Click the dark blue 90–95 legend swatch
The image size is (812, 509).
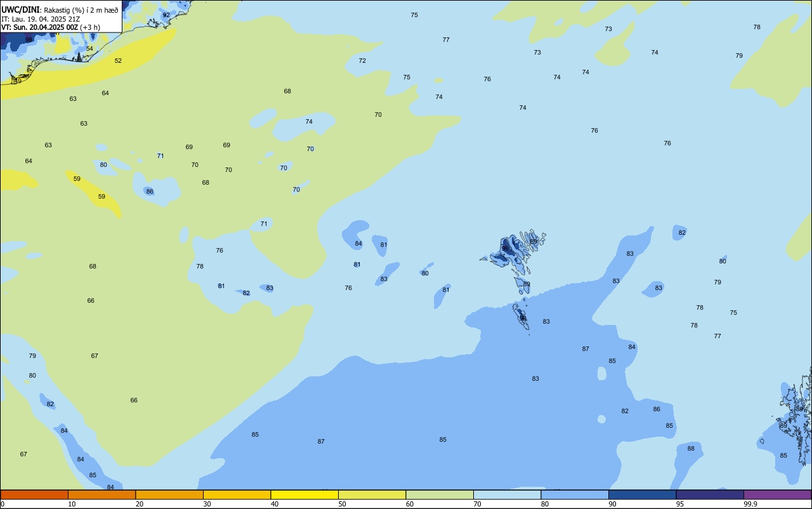click(642, 494)
